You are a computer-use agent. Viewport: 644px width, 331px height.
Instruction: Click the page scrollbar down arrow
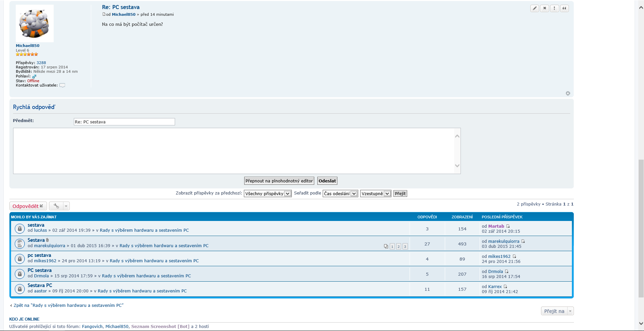pyautogui.click(x=641, y=324)
